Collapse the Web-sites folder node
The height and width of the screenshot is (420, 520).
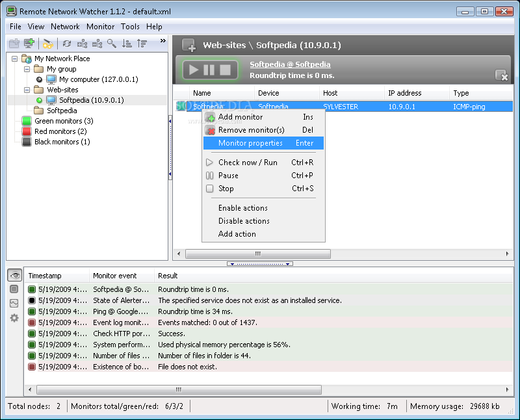pos(27,90)
